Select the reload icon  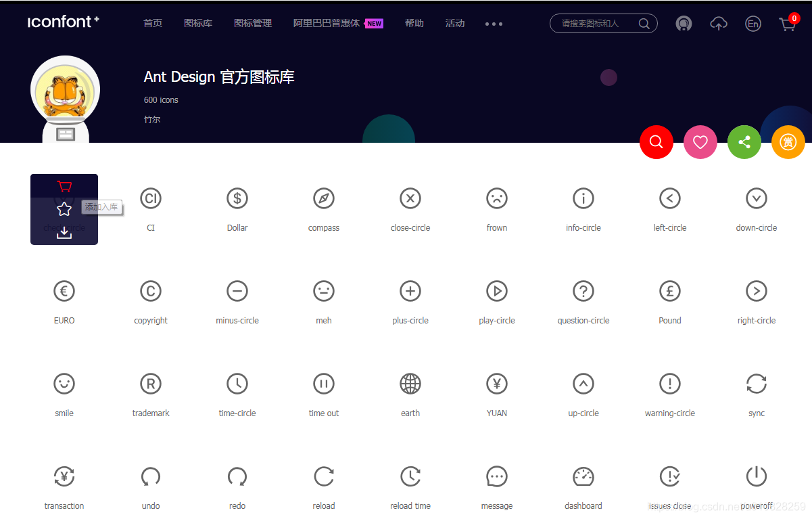[x=324, y=476]
